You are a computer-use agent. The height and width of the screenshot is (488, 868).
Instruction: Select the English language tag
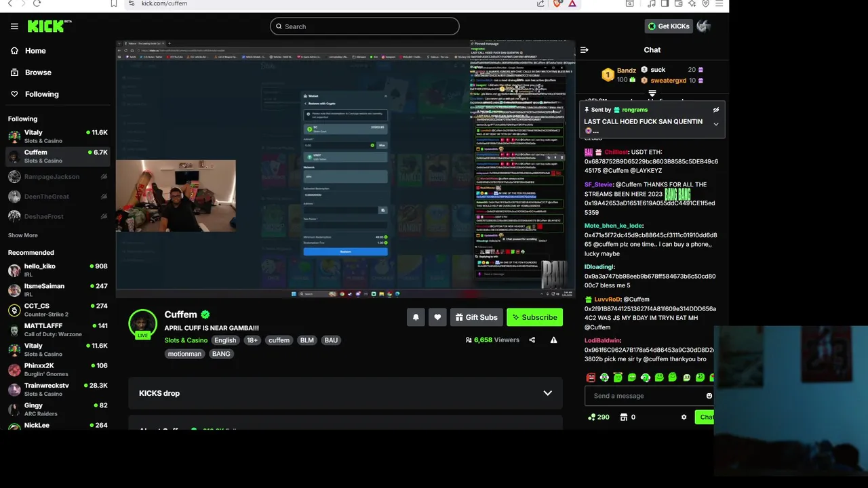[x=225, y=340]
